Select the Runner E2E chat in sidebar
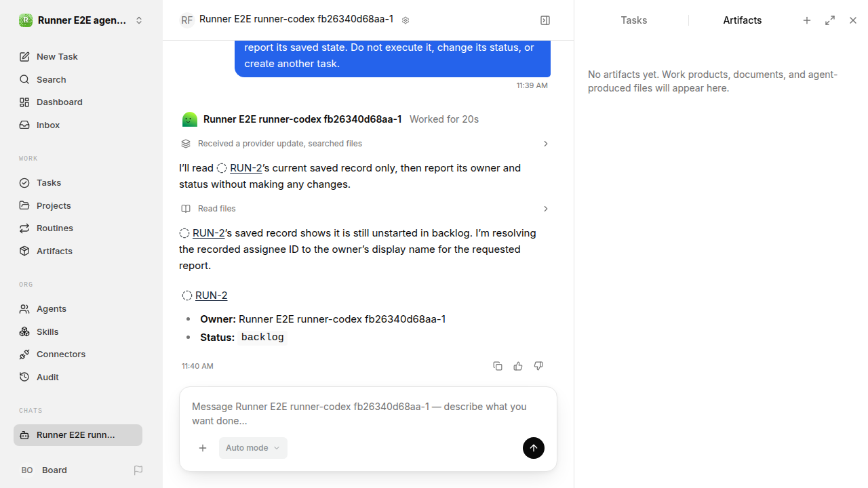Screen dimensions: 868x488 tap(78, 435)
